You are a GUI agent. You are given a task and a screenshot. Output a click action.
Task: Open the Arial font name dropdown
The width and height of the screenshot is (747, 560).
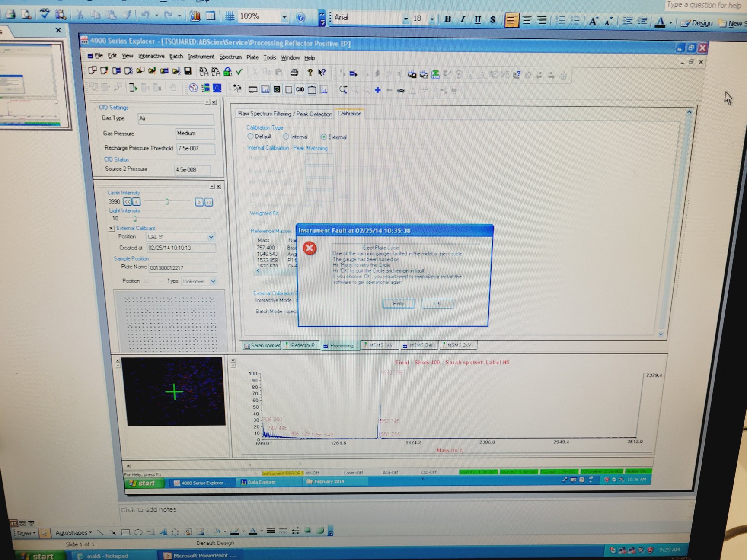tap(405, 19)
